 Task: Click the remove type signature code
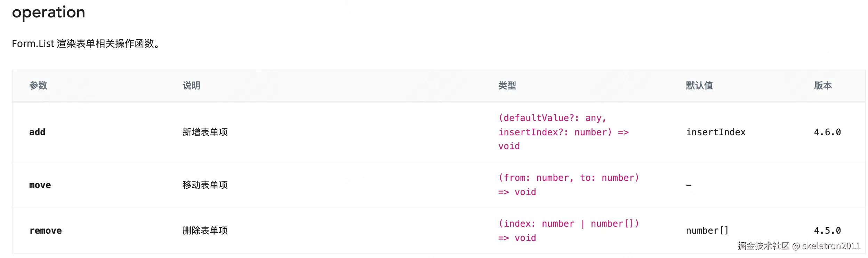pyautogui.click(x=569, y=231)
